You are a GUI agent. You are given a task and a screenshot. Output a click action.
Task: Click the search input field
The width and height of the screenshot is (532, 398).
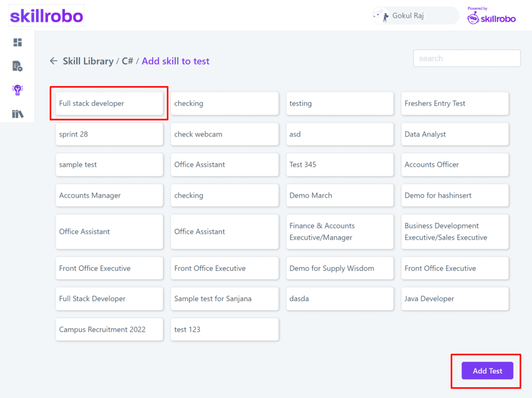(467, 59)
